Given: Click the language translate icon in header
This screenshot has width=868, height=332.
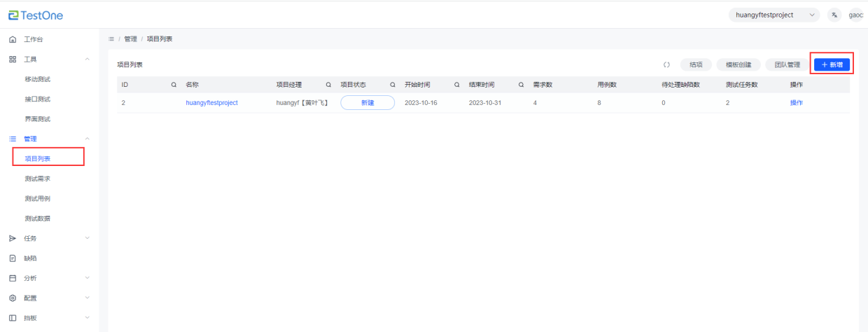Looking at the screenshot, I should 834,15.
